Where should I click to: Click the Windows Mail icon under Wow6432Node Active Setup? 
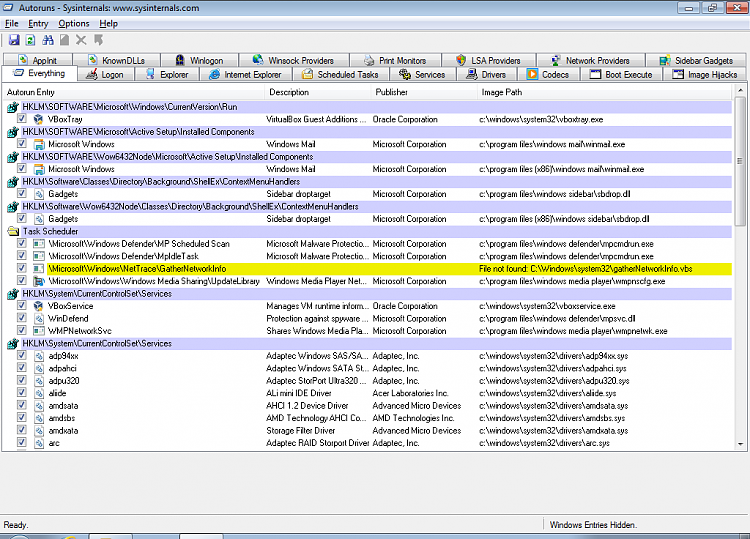(x=39, y=169)
